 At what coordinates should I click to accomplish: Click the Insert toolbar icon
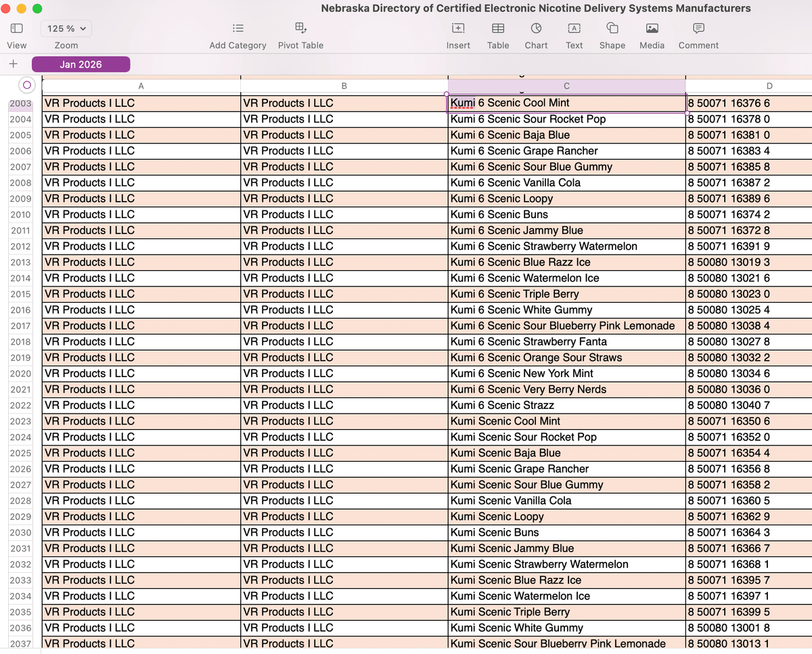pyautogui.click(x=458, y=28)
